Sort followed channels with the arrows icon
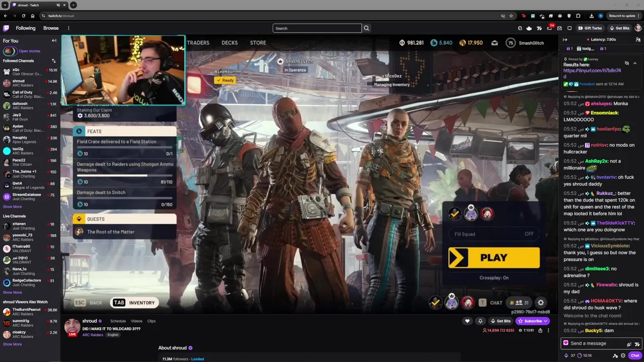Image resolution: width=644 pixels, height=362 pixels. [x=53, y=61]
